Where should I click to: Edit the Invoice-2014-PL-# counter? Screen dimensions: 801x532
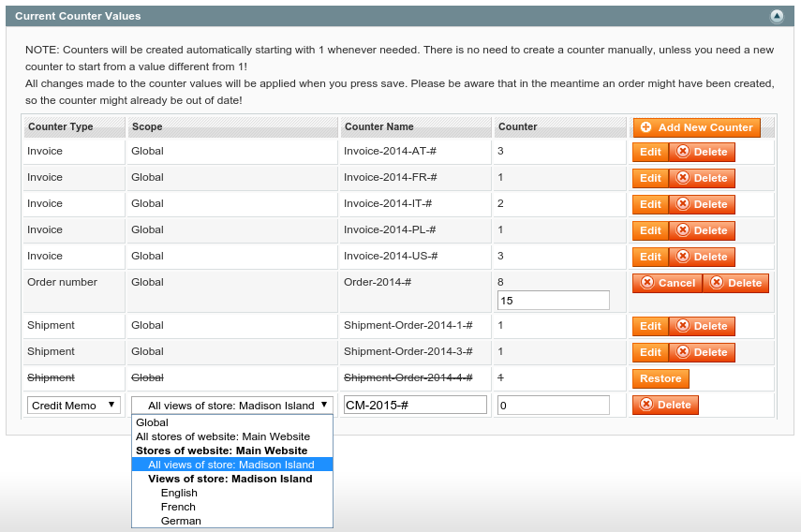click(650, 230)
